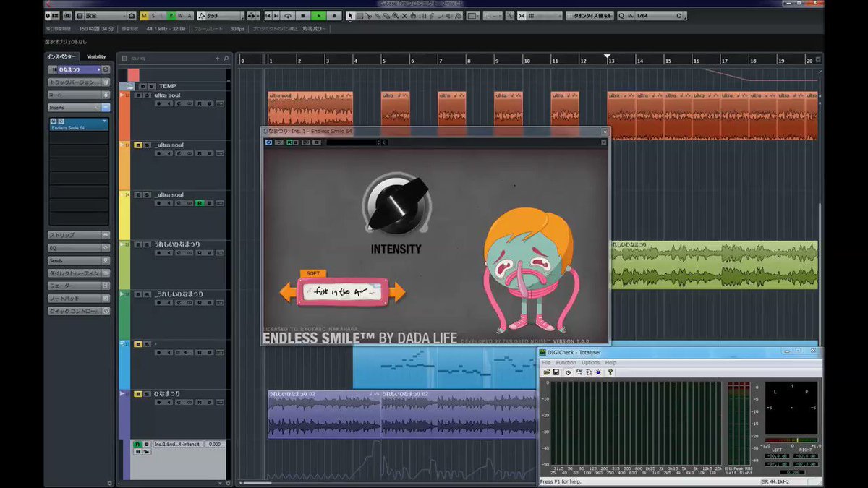Viewport: 868px width, 488px height.
Task: Select the Range Selection tool
Action: click(x=360, y=15)
